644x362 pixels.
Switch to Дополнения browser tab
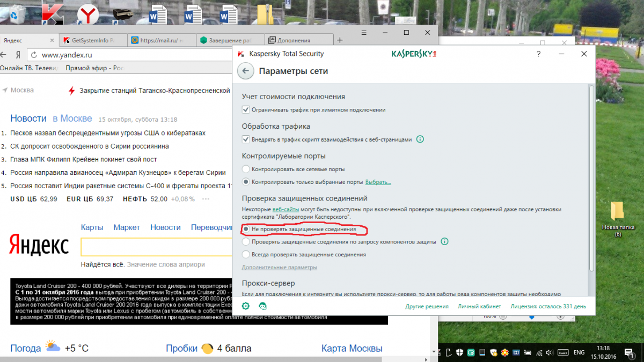299,40
